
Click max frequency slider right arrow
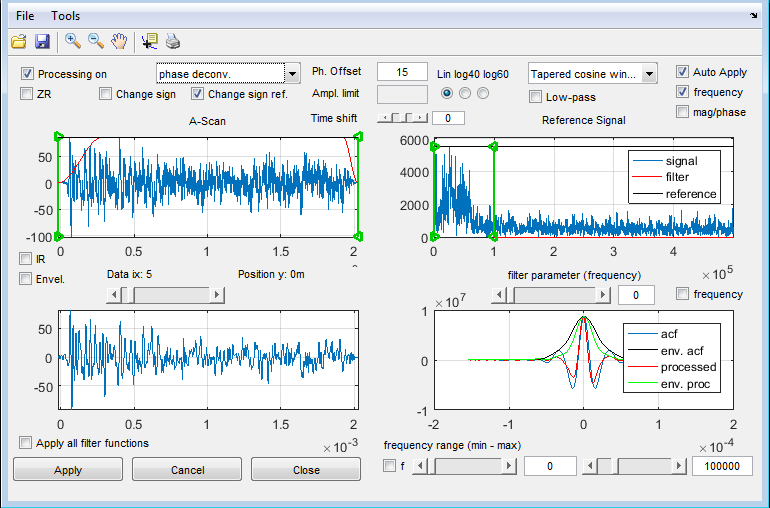[679, 466]
